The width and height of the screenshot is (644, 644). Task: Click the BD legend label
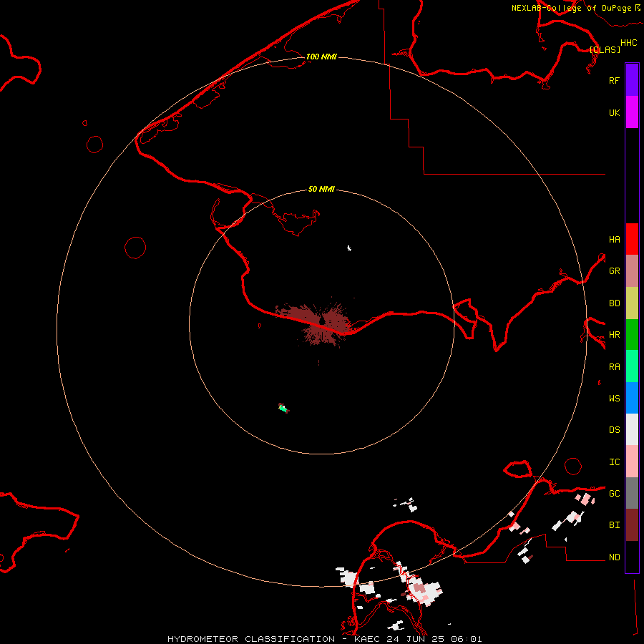614,303
